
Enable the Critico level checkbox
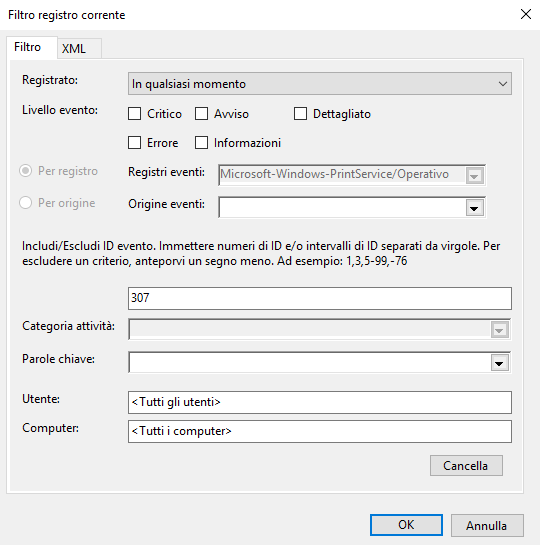point(134,114)
